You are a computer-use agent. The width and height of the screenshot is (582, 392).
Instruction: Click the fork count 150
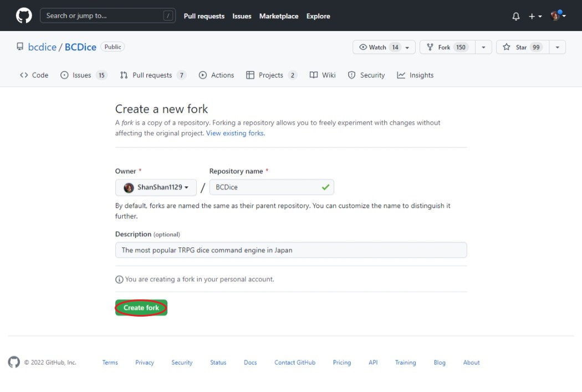pos(461,47)
